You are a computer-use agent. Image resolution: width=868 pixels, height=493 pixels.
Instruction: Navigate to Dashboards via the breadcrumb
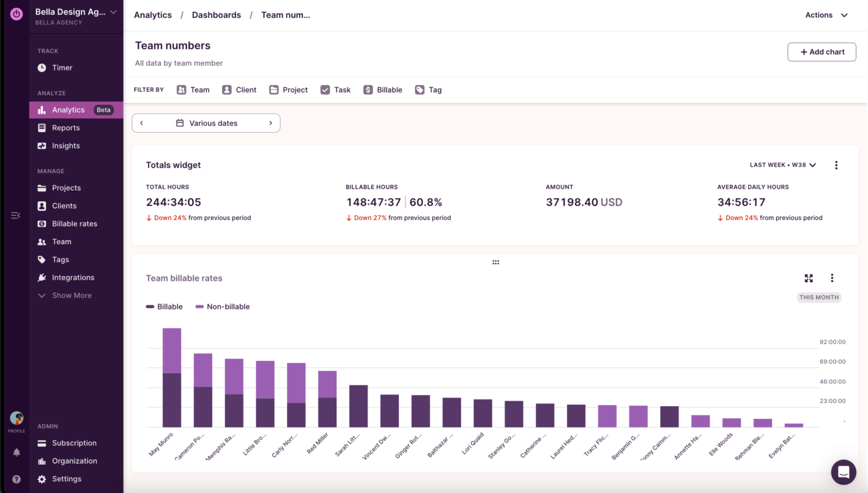click(x=216, y=15)
